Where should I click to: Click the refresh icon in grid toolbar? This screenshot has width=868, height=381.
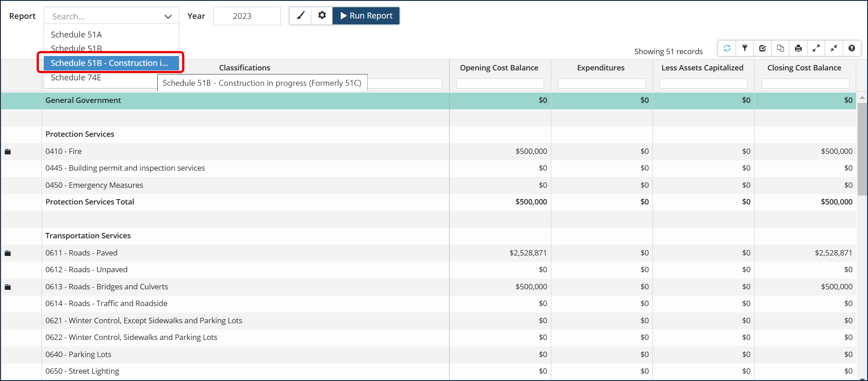click(x=727, y=48)
